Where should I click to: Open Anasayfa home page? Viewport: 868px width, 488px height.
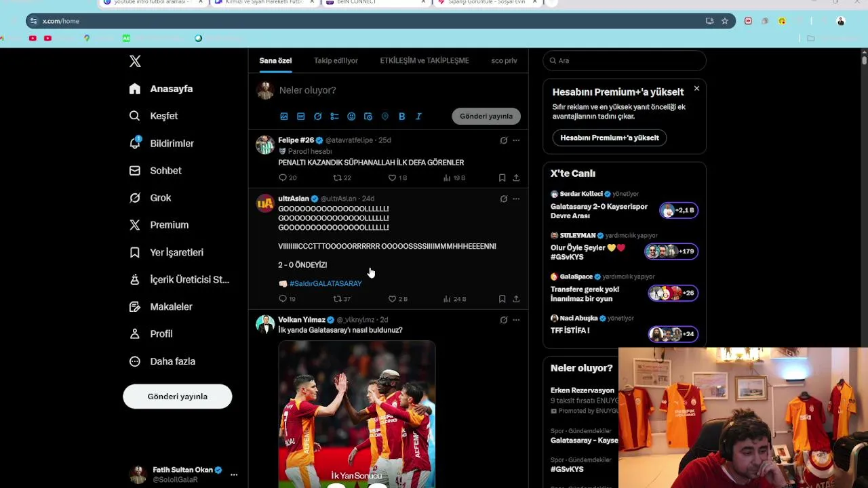click(161, 89)
